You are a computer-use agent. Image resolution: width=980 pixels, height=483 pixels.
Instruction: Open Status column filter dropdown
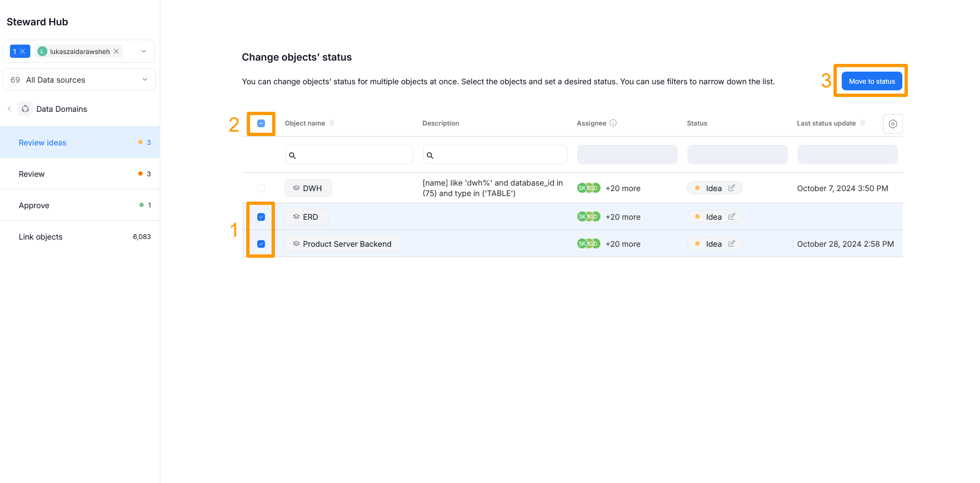[737, 155]
